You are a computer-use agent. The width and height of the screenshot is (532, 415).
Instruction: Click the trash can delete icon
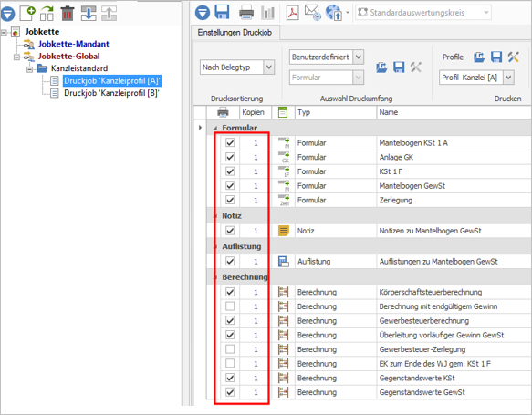tap(68, 13)
